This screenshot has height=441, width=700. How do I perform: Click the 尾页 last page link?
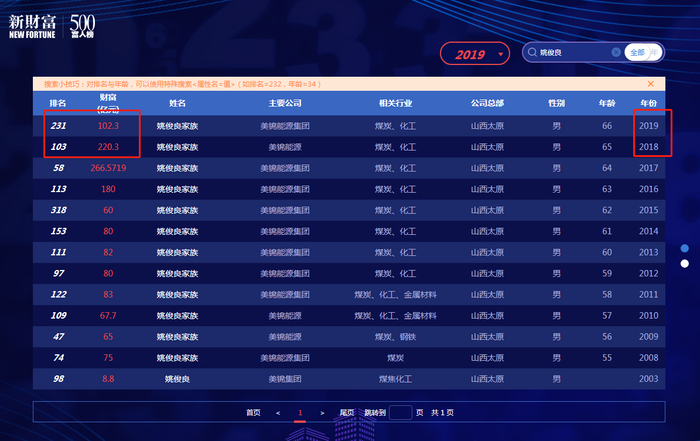(x=347, y=413)
